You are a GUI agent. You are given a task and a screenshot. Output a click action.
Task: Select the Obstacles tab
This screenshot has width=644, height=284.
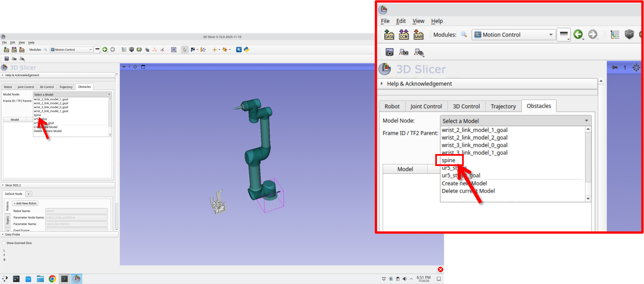coord(84,87)
